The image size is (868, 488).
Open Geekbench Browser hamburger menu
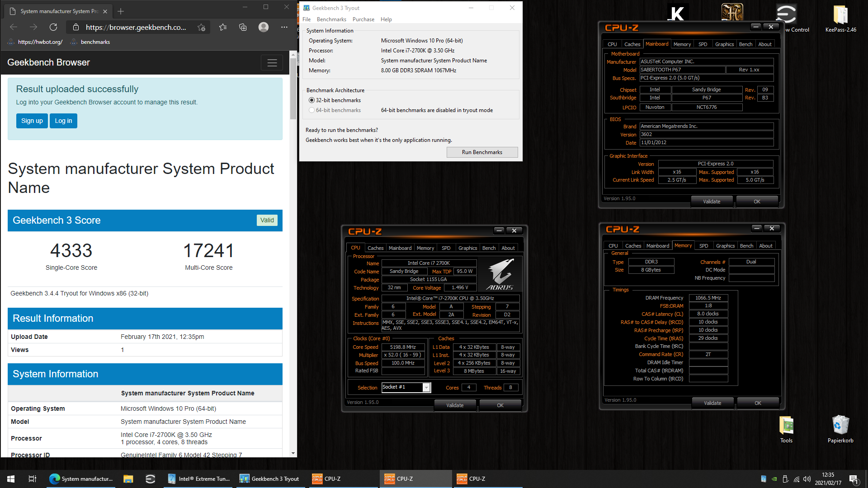[x=272, y=63]
